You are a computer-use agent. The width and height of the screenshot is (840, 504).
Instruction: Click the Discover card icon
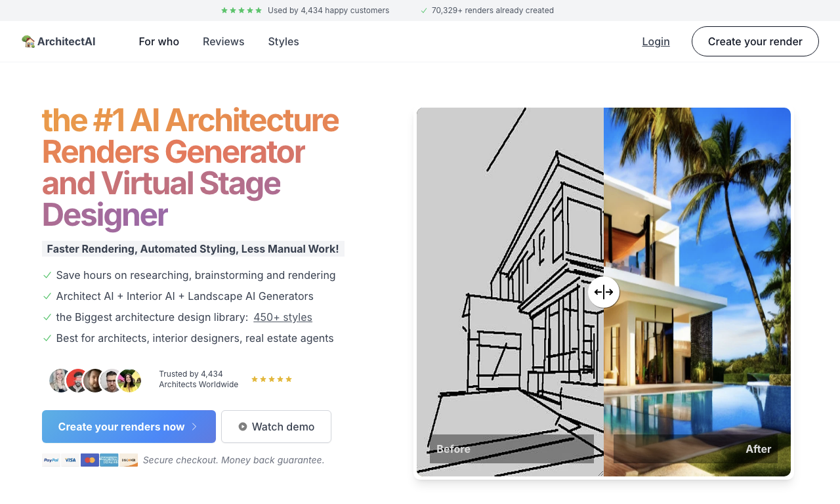tap(129, 460)
